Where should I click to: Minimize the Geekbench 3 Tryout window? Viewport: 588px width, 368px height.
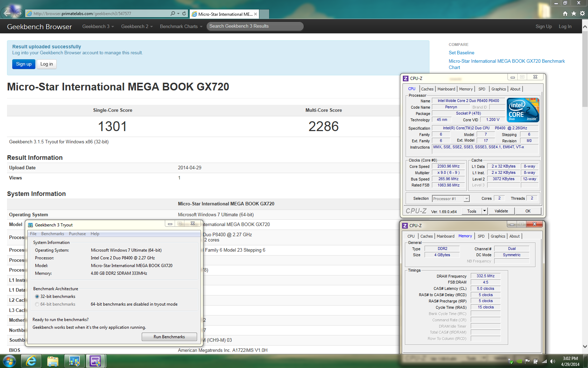tap(170, 224)
